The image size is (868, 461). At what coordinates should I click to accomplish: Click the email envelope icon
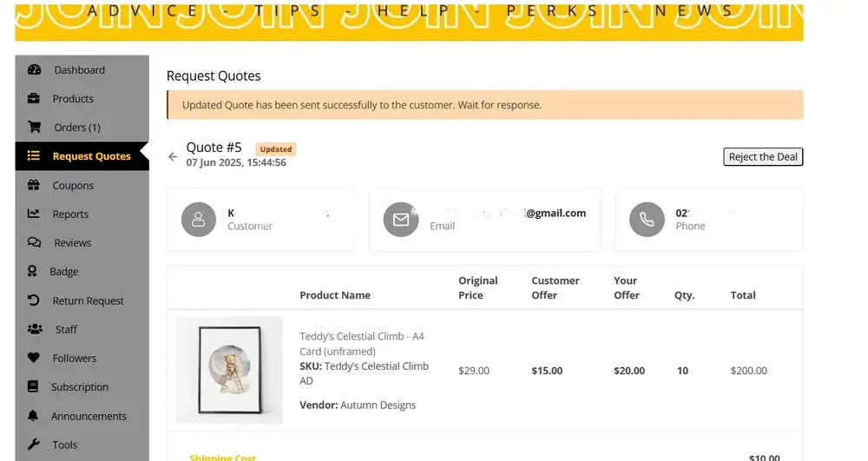point(401,220)
